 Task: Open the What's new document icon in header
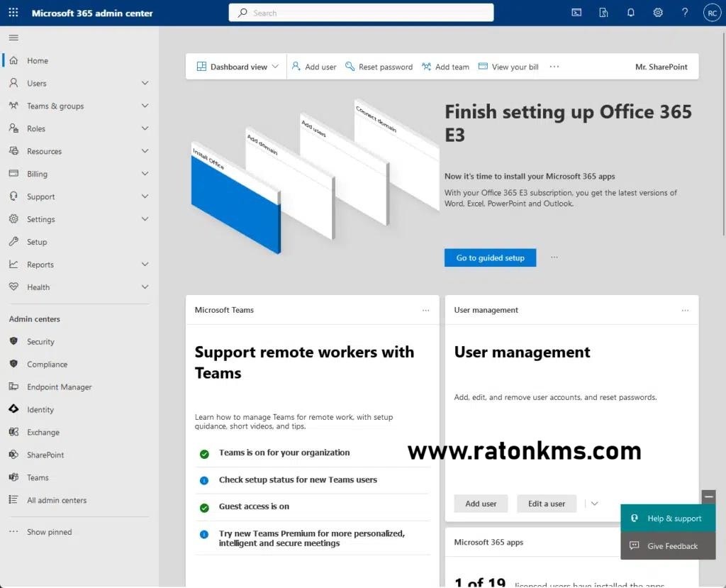(603, 13)
